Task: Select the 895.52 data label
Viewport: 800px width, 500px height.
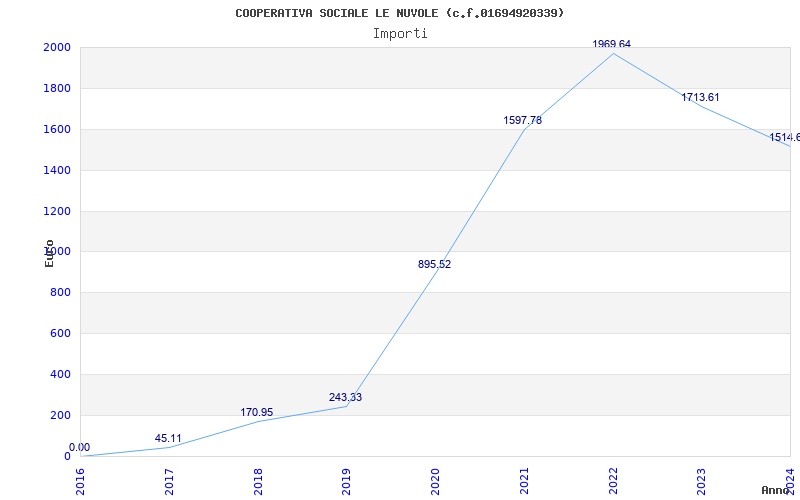Action: [x=434, y=264]
